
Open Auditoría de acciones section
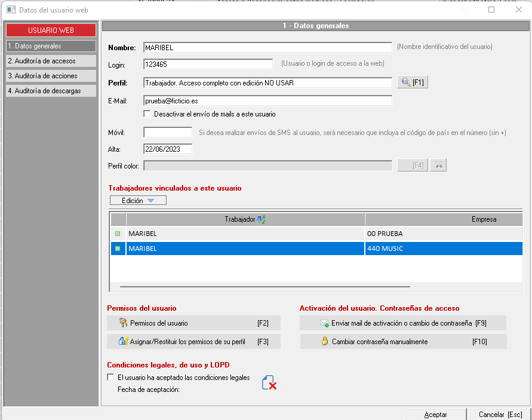coord(51,76)
